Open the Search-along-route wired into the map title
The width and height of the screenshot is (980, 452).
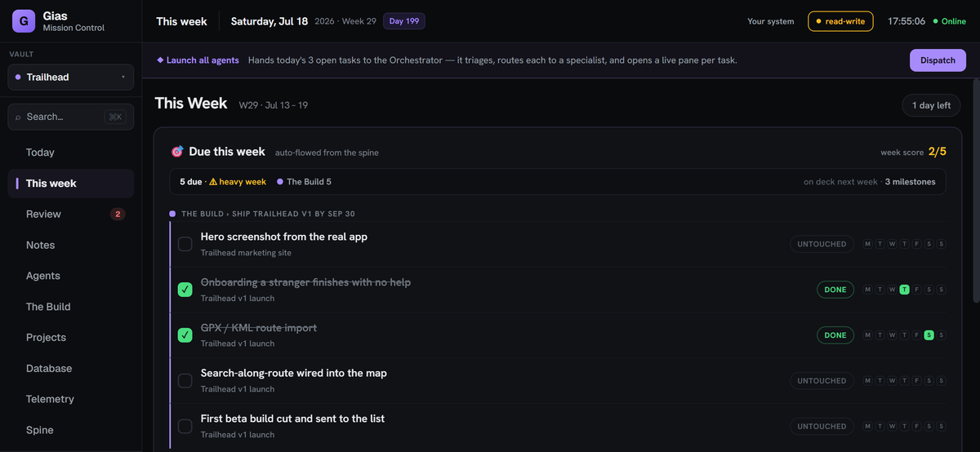[x=294, y=373]
